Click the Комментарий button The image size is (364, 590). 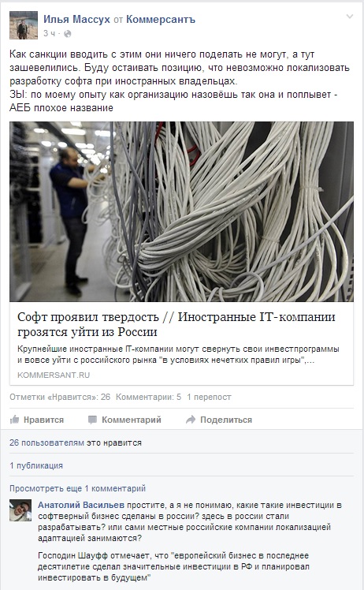[124, 420]
